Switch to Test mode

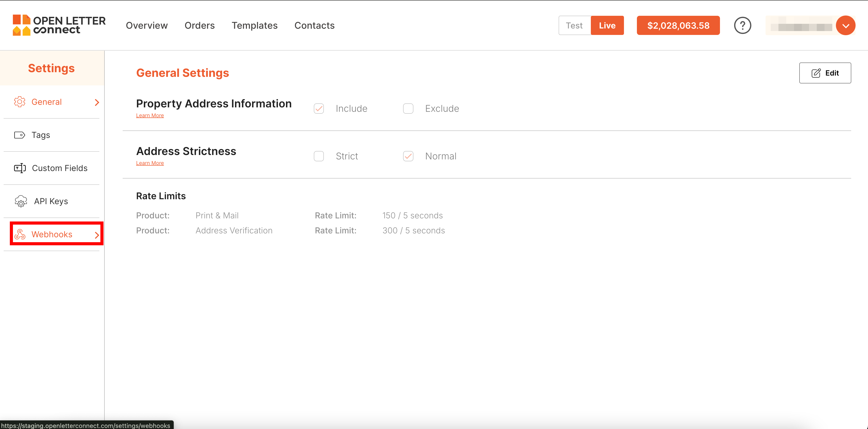pyautogui.click(x=574, y=26)
